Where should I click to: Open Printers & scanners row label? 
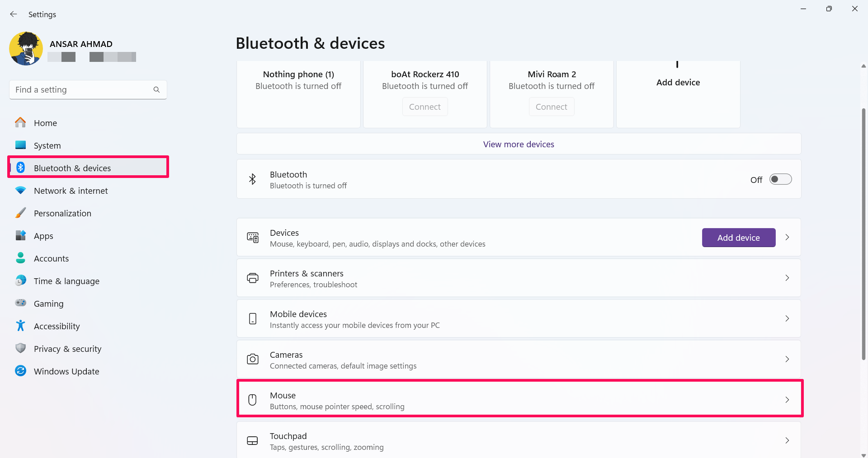tap(307, 273)
